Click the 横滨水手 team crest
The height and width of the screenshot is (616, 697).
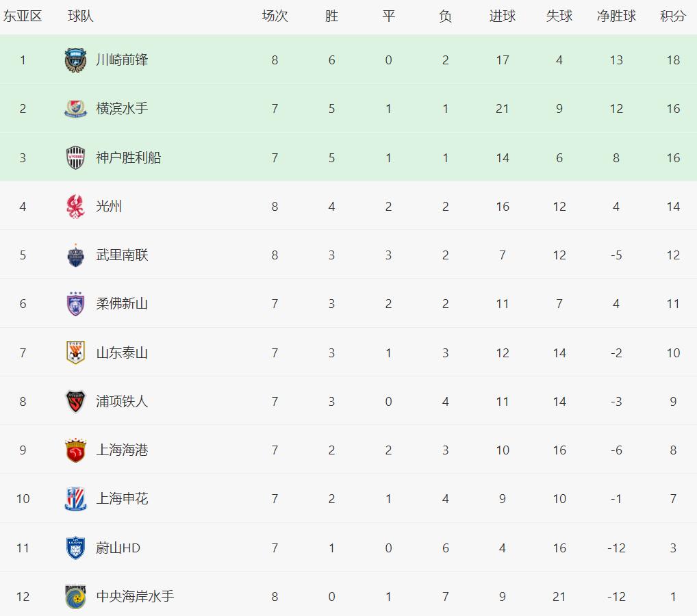coord(75,108)
